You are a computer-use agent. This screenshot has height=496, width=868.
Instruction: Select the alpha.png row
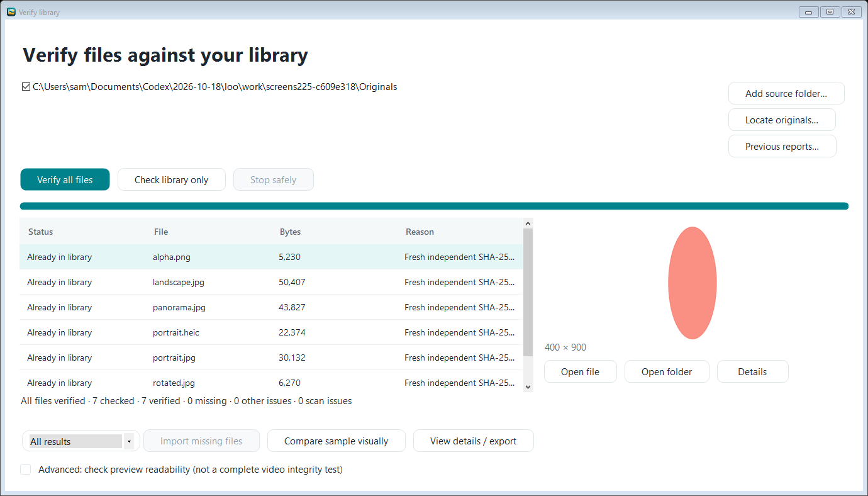click(271, 257)
